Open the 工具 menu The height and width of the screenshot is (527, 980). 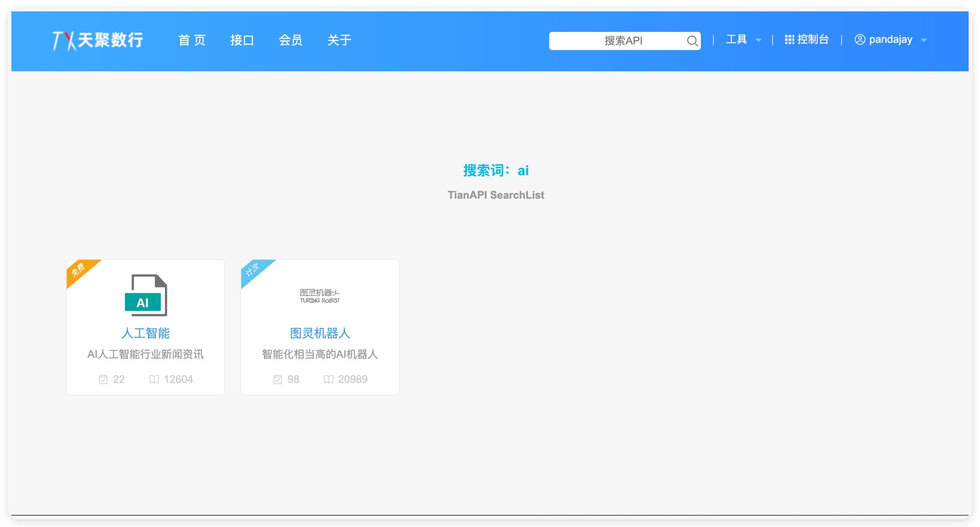click(x=736, y=39)
